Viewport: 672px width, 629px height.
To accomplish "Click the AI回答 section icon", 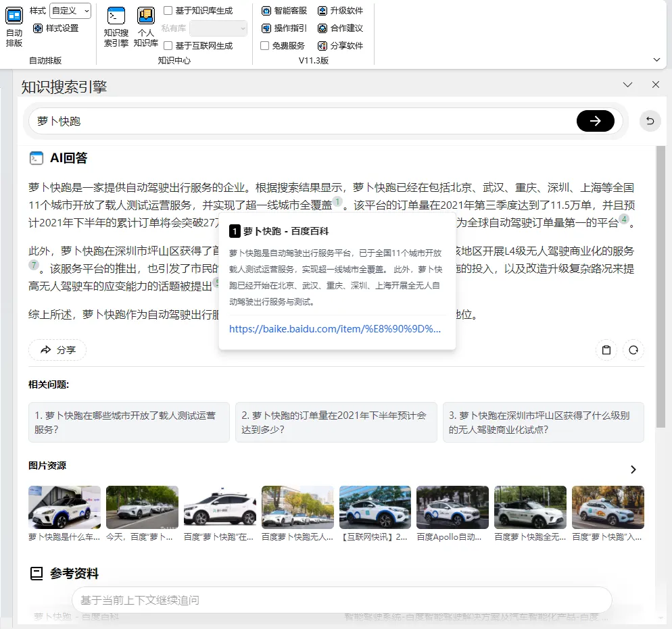I will pos(37,158).
